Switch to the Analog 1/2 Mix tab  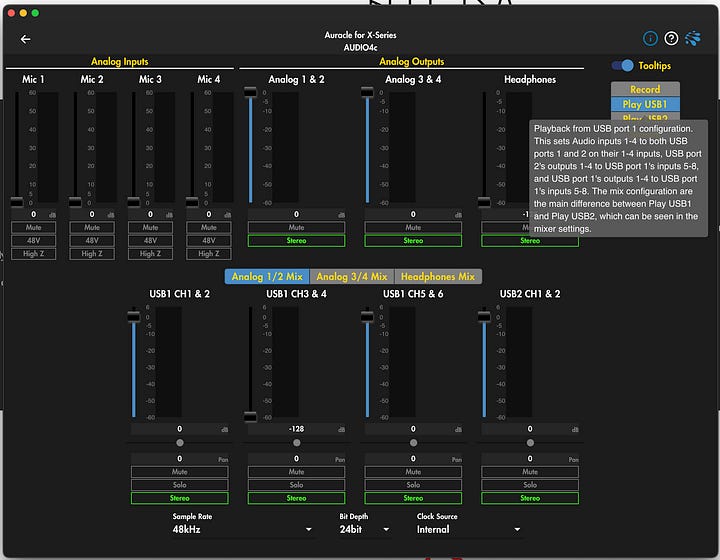[267, 276]
